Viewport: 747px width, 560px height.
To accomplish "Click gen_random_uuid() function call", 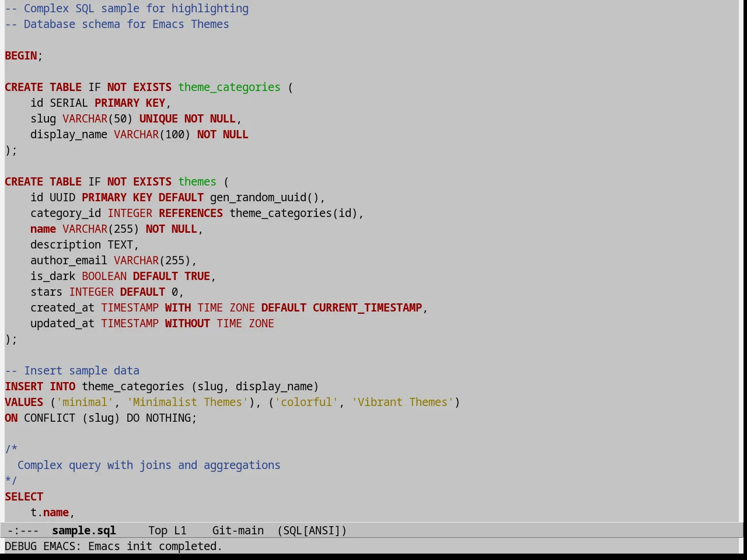I will point(264,197).
